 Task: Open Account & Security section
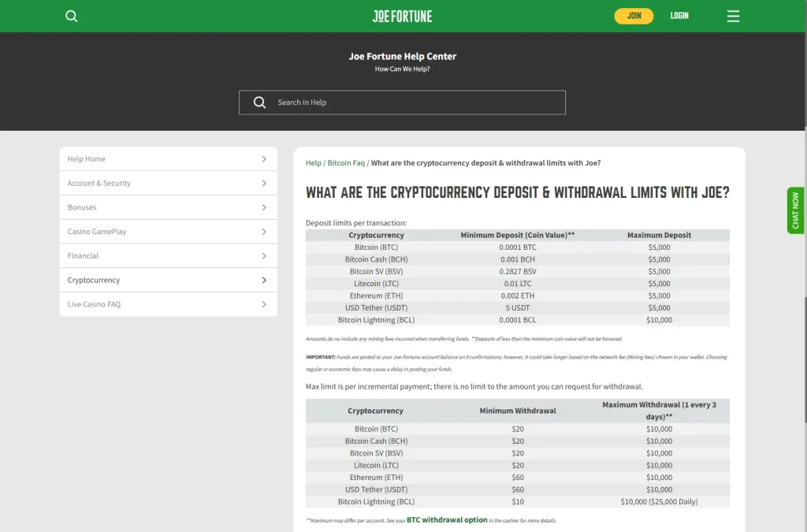(x=169, y=183)
